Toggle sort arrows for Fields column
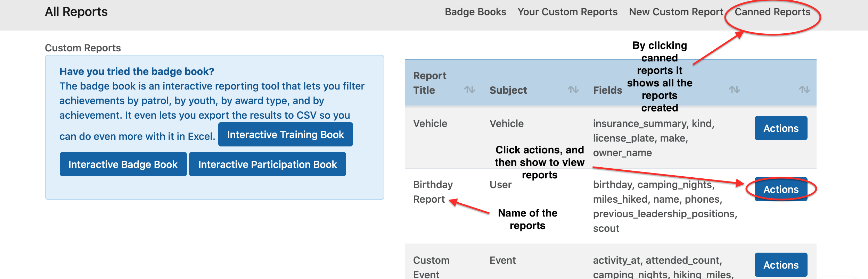This screenshot has width=868, height=279. coord(734,90)
